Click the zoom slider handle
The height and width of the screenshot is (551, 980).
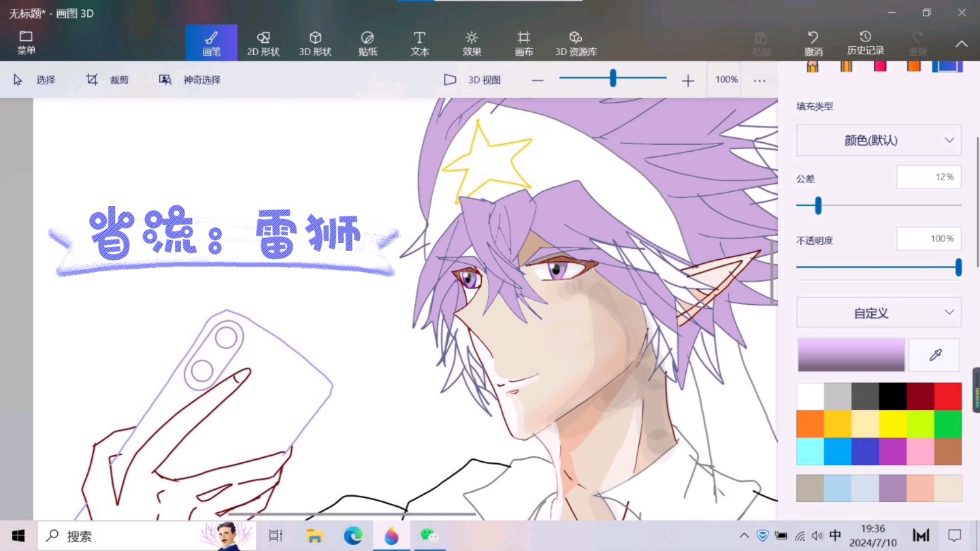612,78
